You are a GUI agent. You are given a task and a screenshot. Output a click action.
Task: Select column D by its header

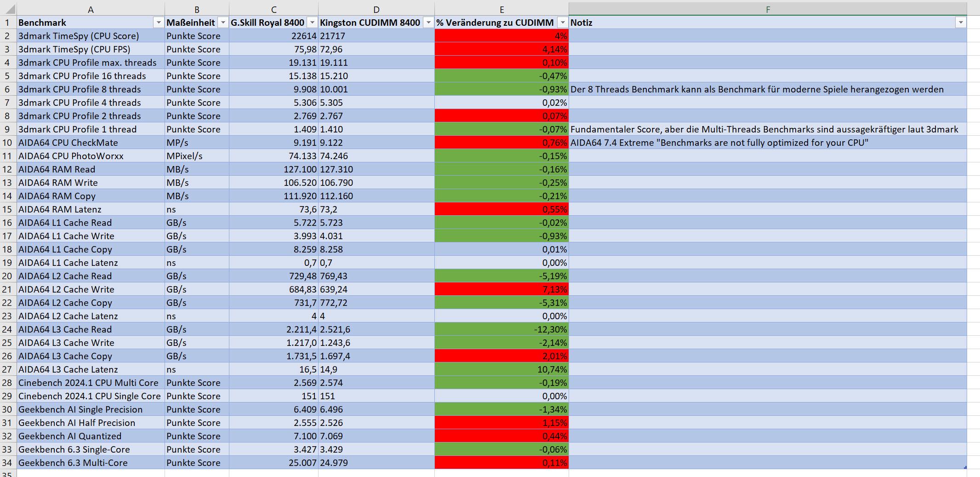click(376, 9)
